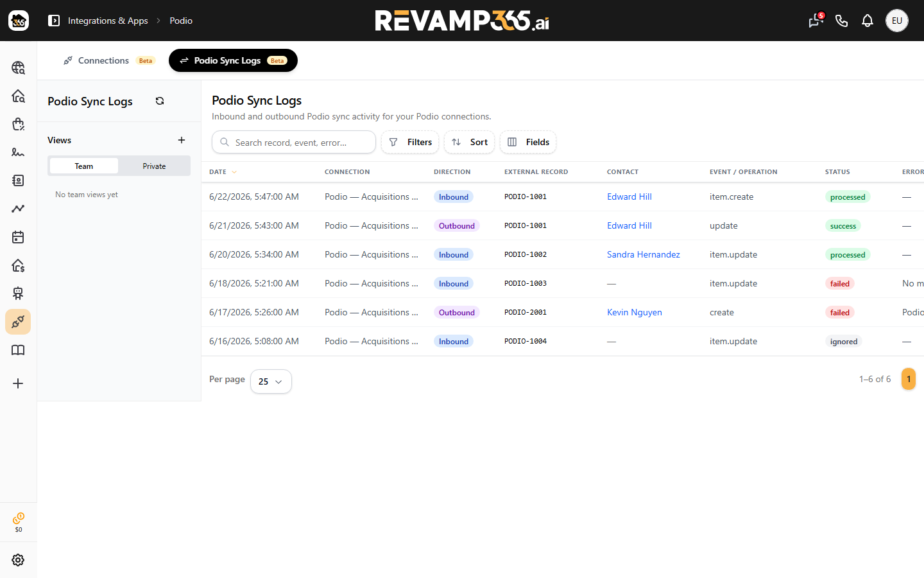The width and height of the screenshot is (924, 578).
Task: Switch to Team views
Action: [84, 166]
